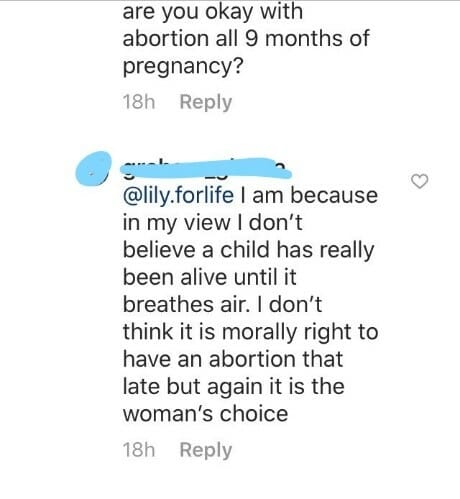Select the line 'abortion all 9 months of'

(x=246, y=39)
